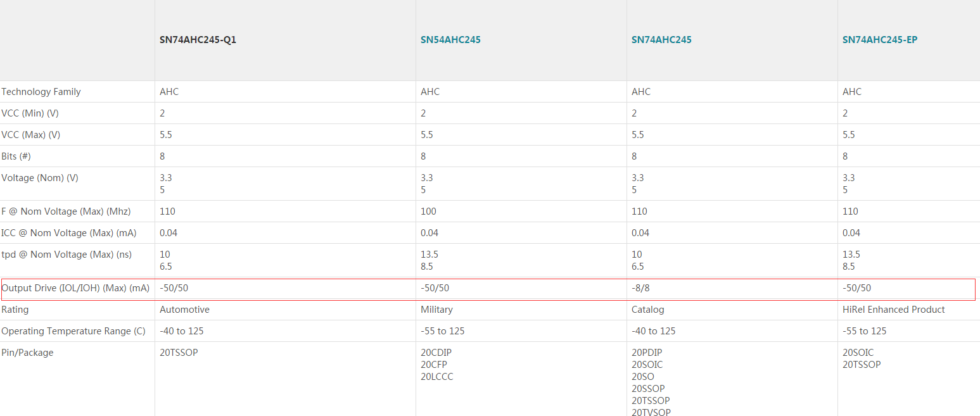Click the Automotive rating cell

click(x=184, y=310)
